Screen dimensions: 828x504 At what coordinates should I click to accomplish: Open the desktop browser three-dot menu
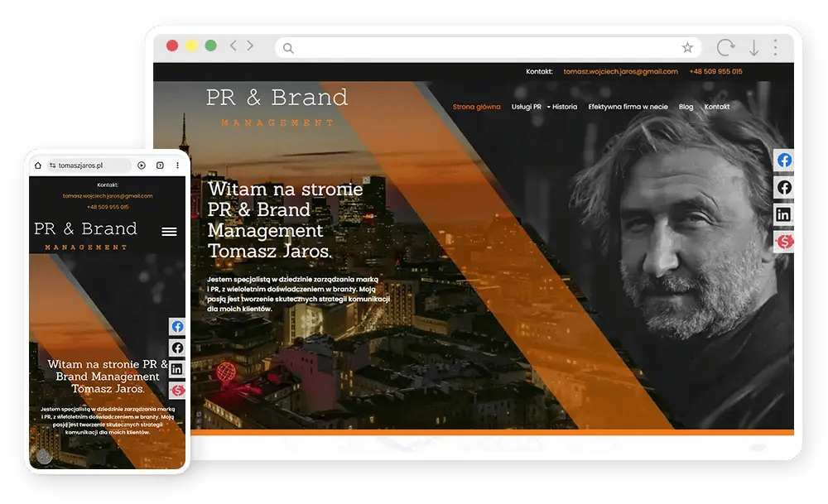click(775, 47)
